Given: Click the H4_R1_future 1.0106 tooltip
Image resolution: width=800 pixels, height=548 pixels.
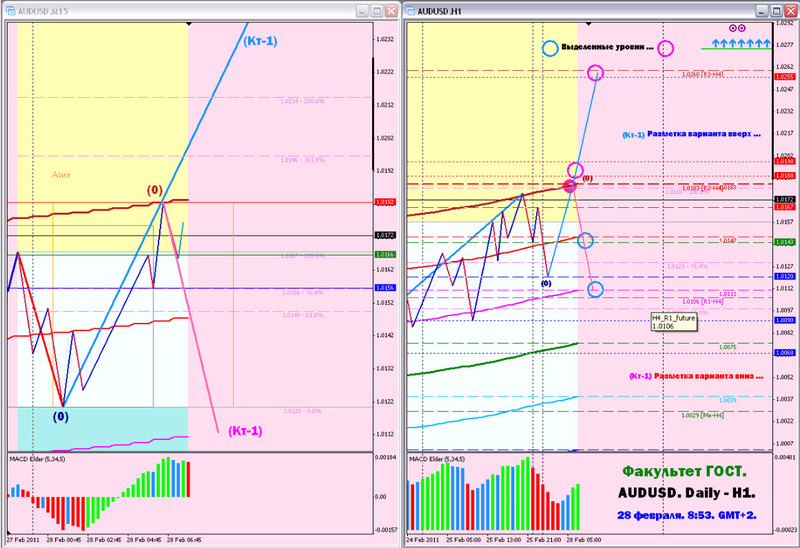Looking at the screenshot, I should click(x=674, y=322).
